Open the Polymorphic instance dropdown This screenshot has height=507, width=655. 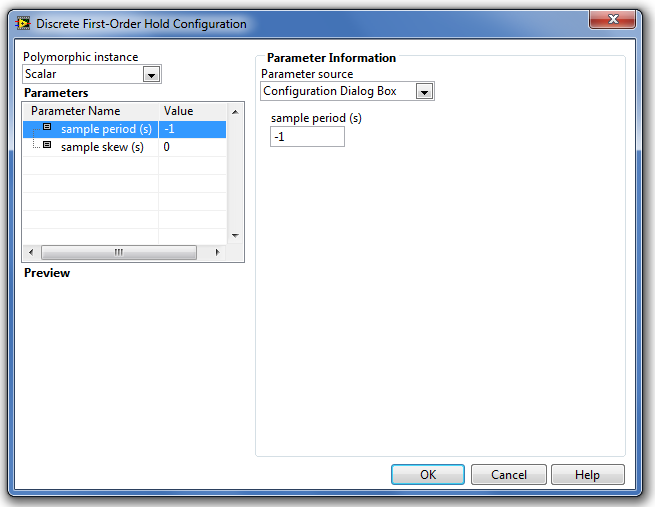click(151, 74)
